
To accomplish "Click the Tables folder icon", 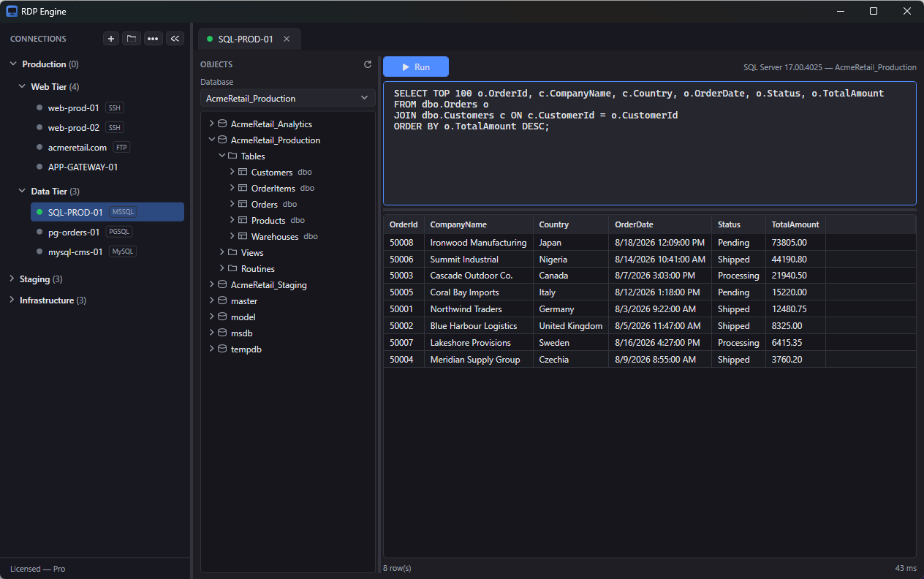I will pyautogui.click(x=232, y=156).
